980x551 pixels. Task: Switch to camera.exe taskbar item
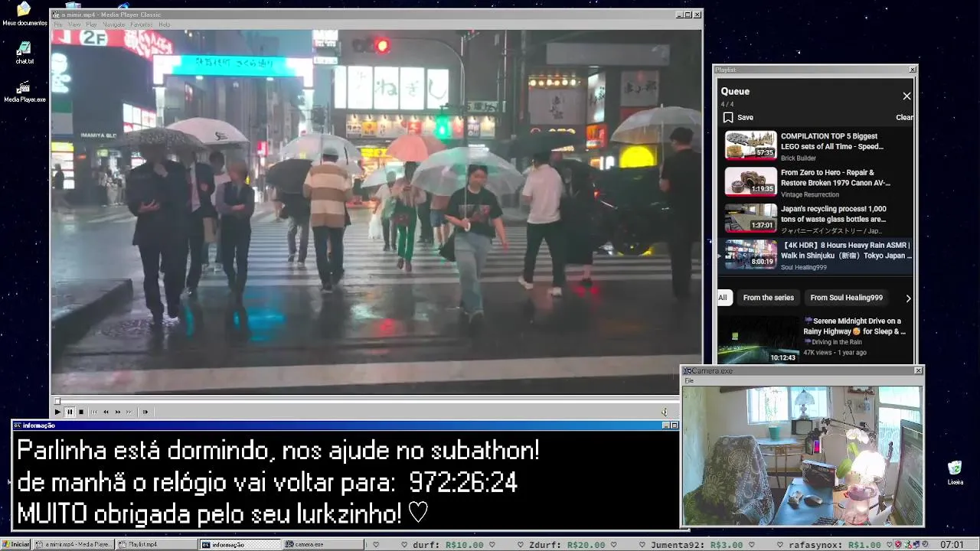[x=323, y=545]
